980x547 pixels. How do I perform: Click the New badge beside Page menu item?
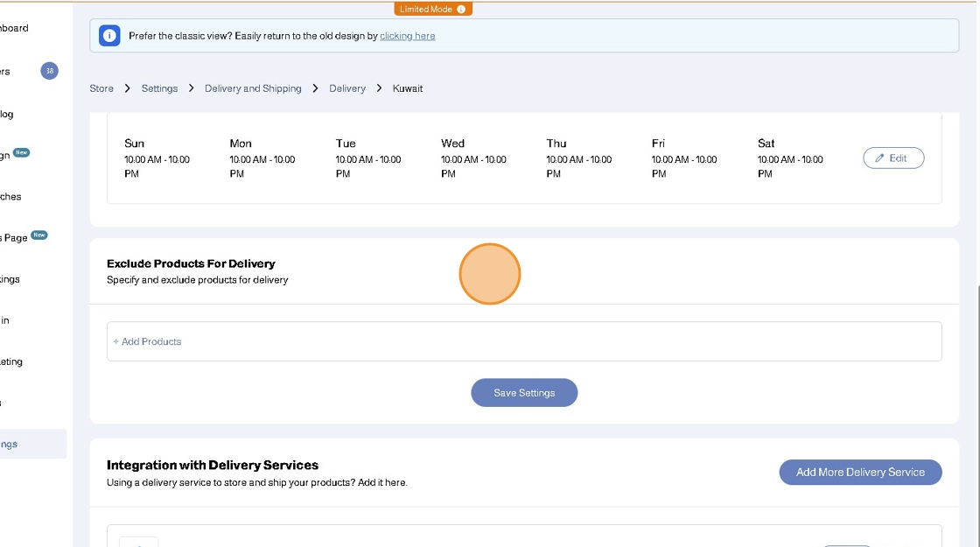point(39,235)
